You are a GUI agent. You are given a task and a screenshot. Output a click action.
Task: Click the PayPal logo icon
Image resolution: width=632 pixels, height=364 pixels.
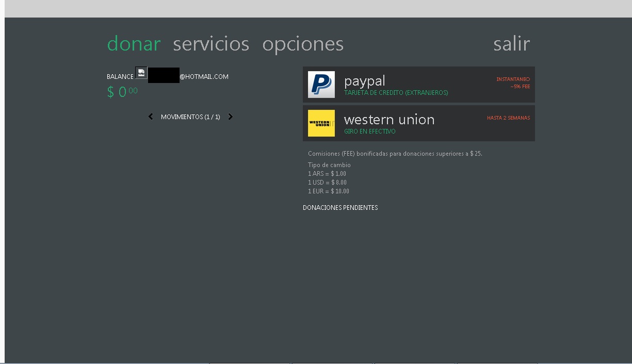point(321,85)
